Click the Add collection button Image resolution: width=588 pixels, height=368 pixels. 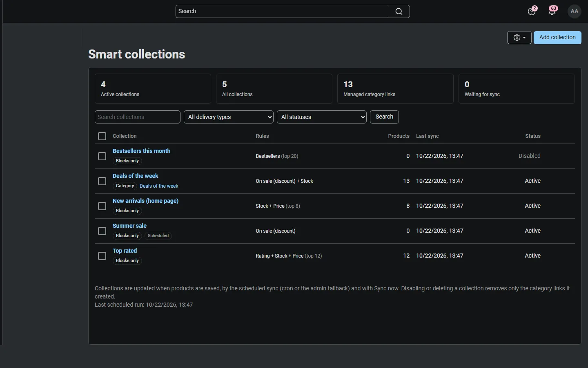(557, 38)
